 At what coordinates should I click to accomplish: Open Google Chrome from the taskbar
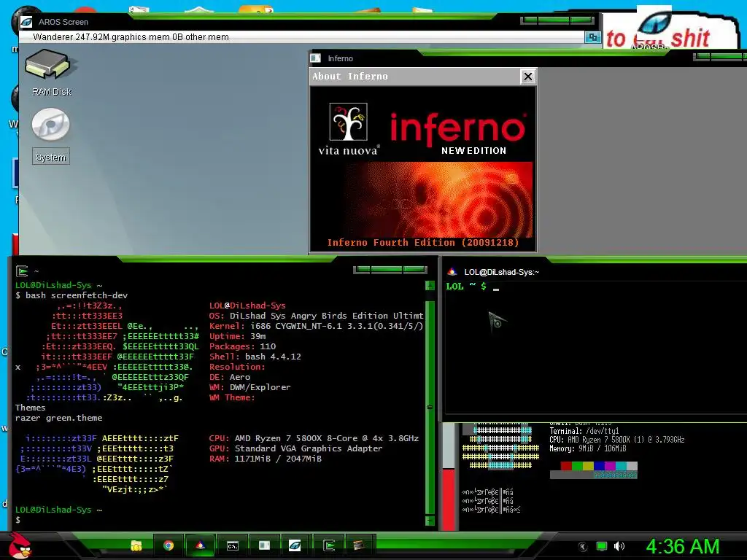[169, 545]
